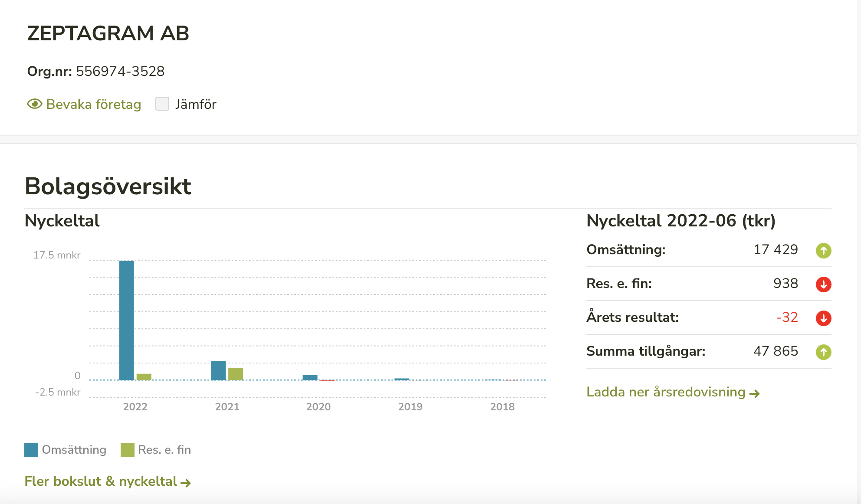This screenshot has width=861, height=504.
Task: Click red down arrow beside Årets resultat
Action: 823,318
